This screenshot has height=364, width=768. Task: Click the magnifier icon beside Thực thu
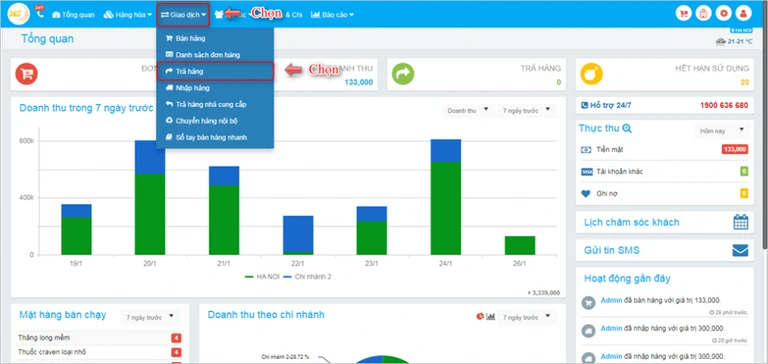click(627, 129)
